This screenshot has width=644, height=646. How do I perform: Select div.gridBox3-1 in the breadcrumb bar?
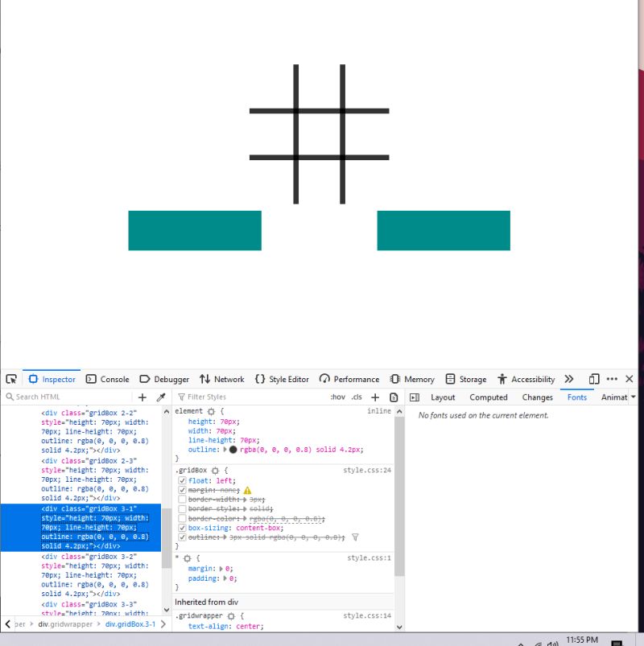pyautogui.click(x=129, y=624)
